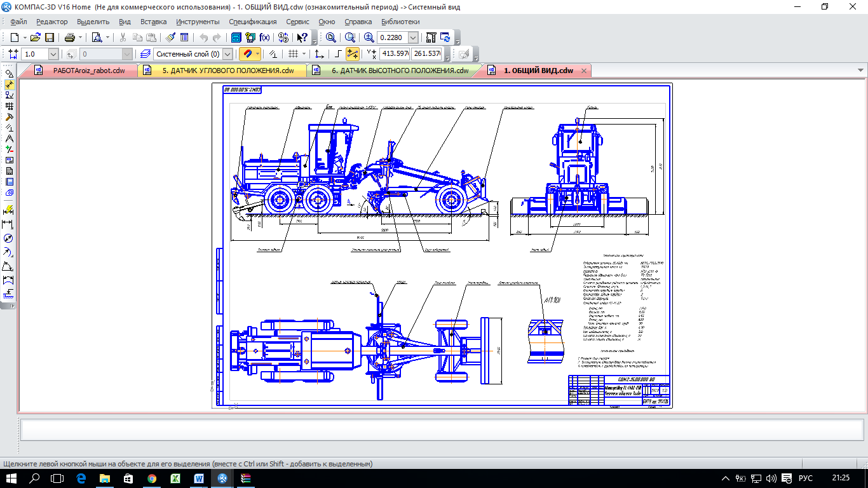
Task: Open Word from the taskbar
Action: (x=198, y=478)
